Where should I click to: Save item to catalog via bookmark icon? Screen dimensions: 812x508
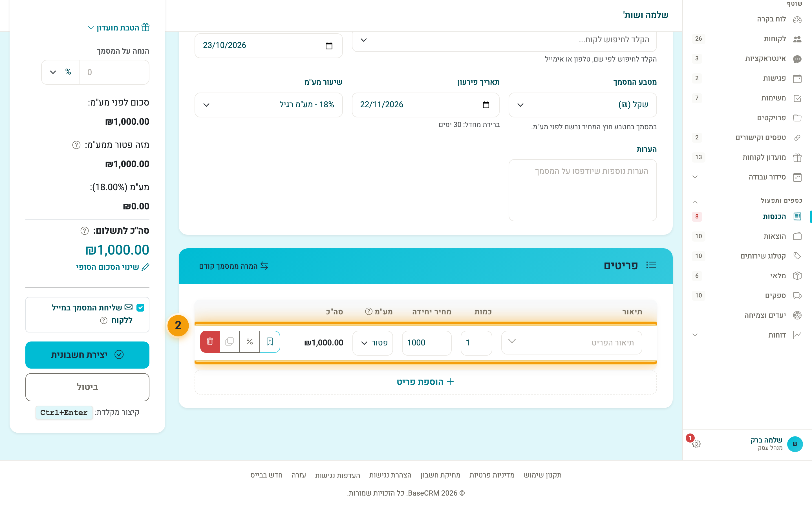[270, 342]
